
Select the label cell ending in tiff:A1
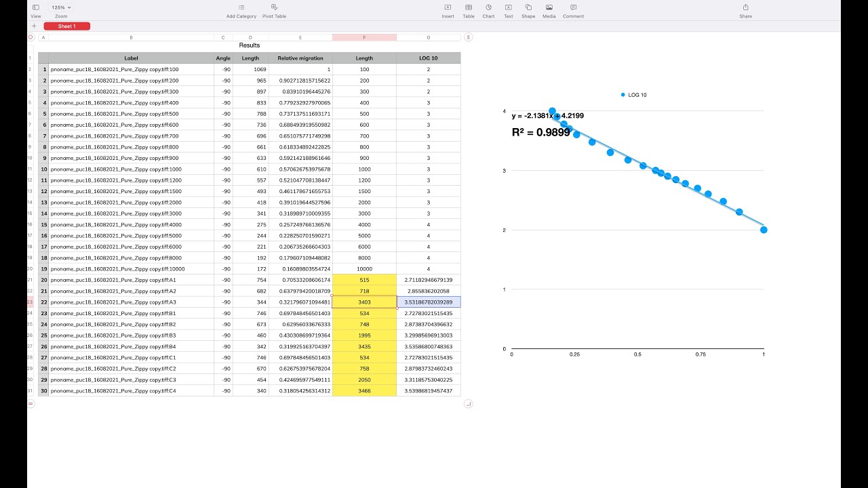click(131, 280)
